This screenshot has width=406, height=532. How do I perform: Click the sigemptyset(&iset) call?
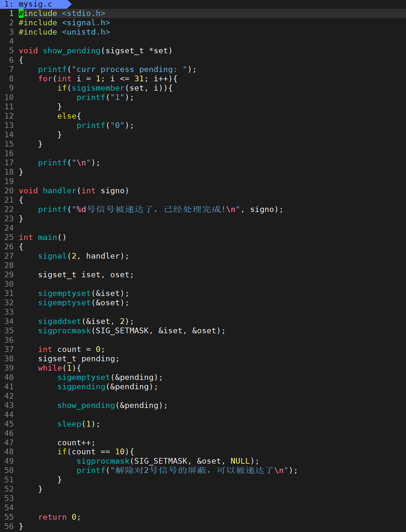pos(83,293)
